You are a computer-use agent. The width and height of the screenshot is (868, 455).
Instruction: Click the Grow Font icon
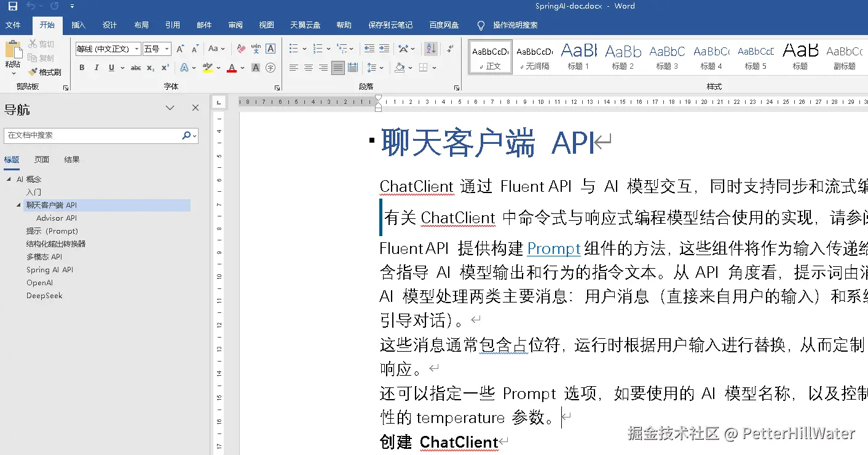tap(181, 49)
